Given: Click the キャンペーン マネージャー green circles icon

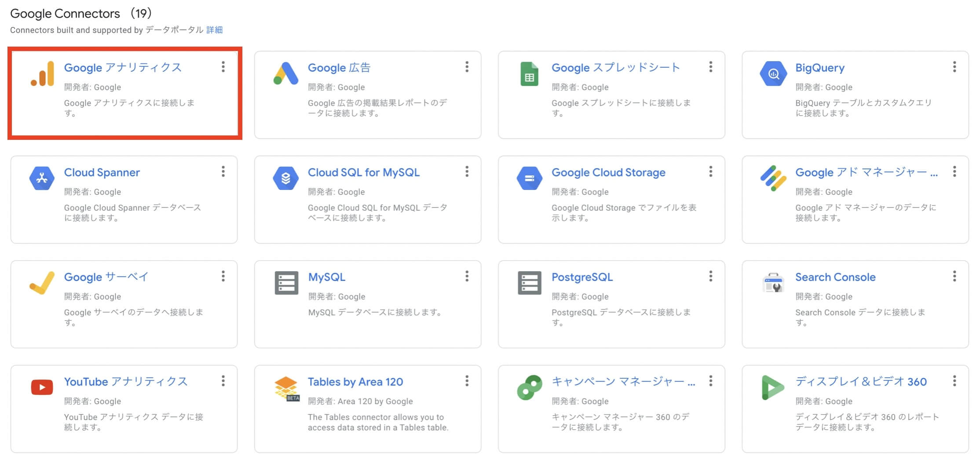Looking at the screenshot, I should click(x=530, y=387).
